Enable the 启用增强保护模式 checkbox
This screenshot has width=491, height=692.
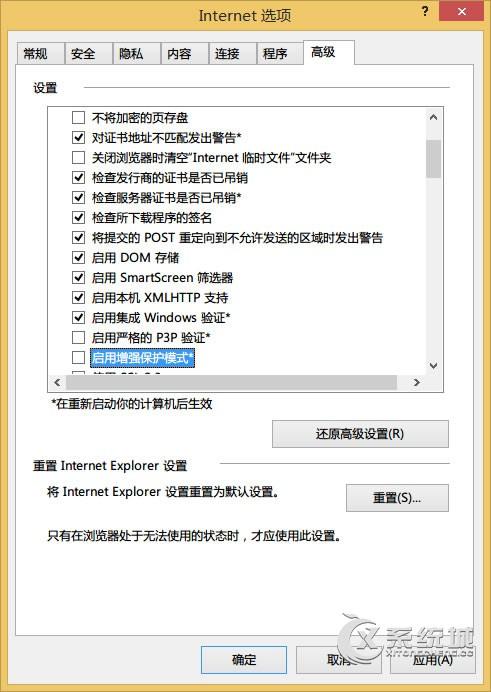click(79, 357)
